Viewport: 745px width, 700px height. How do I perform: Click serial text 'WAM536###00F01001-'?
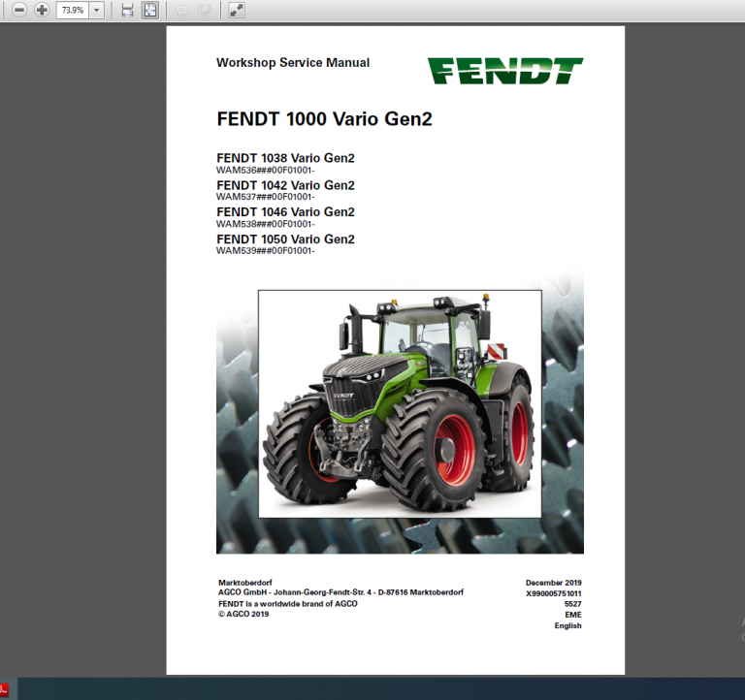click(266, 170)
